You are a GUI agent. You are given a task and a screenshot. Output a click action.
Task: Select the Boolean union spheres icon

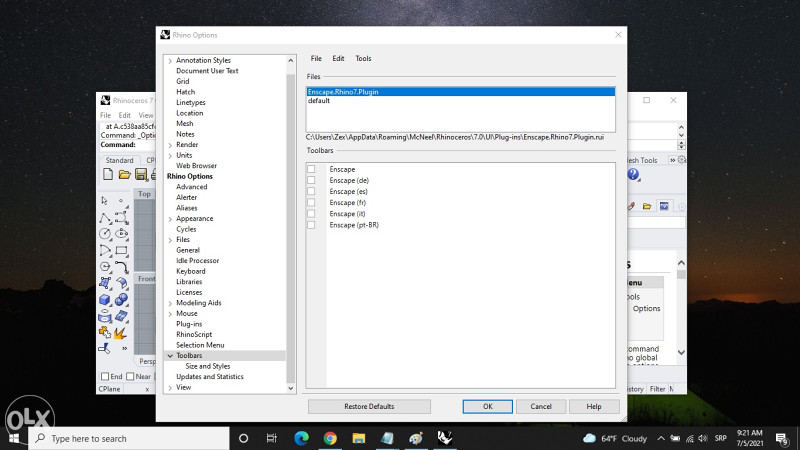(121, 299)
